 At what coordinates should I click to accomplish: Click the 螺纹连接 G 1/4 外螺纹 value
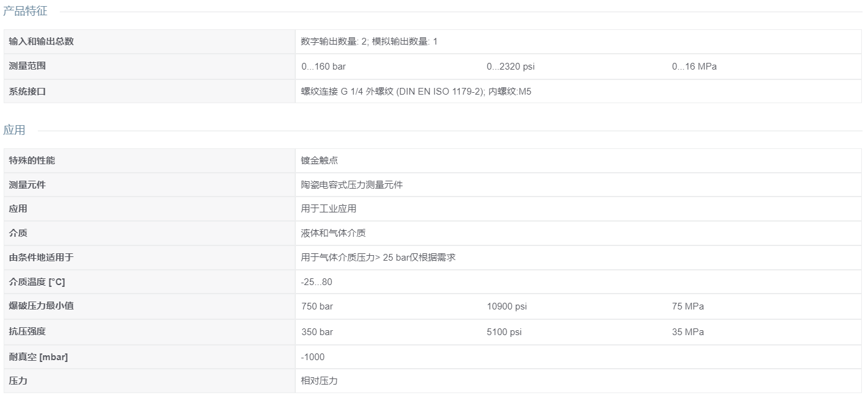pyautogui.click(x=416, y=92)
